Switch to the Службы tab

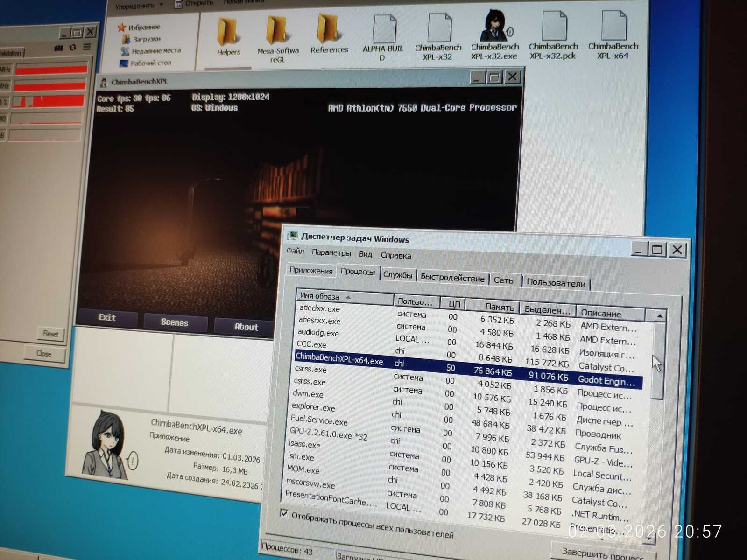tap(398, 275)
